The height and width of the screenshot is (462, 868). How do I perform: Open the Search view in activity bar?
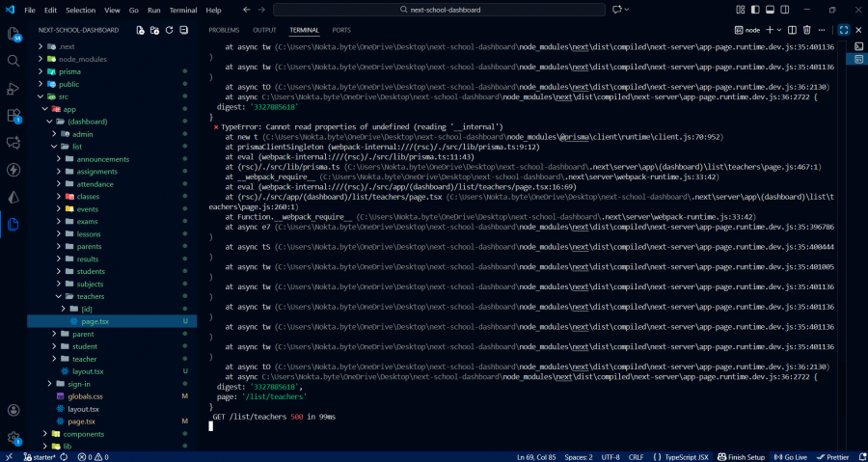pyautogui.click(x=14, y=60)
